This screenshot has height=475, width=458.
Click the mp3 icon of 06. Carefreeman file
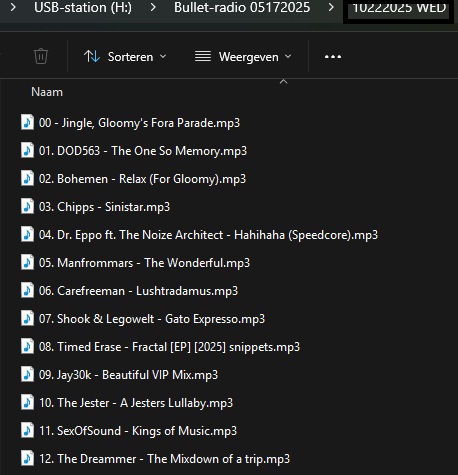27,290
